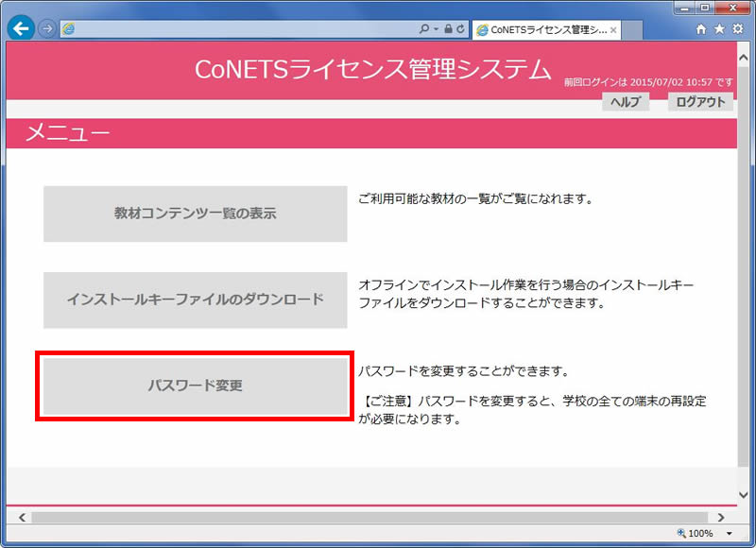Click text ご利用可能な教材の一覧がご覧になれます。
Image resolution: width=756 pixels, height=548 pixels.
(476, 199)
